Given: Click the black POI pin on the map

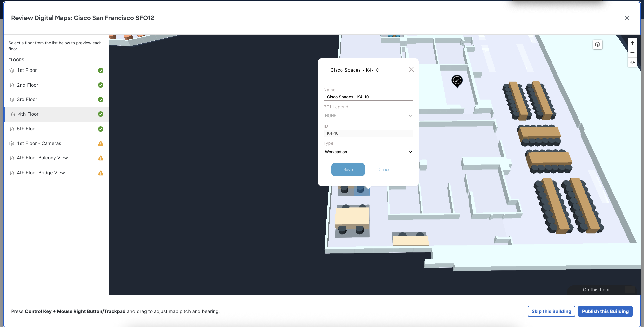Looking at the screenshot, I should tap(457, 81).
